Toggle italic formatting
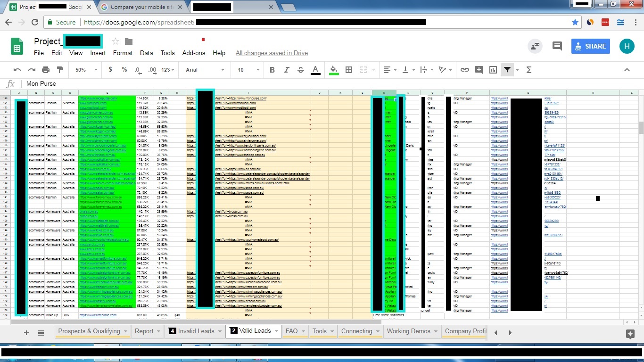The height and width of the screenshot is (362, 644). [x=286, y=70]
